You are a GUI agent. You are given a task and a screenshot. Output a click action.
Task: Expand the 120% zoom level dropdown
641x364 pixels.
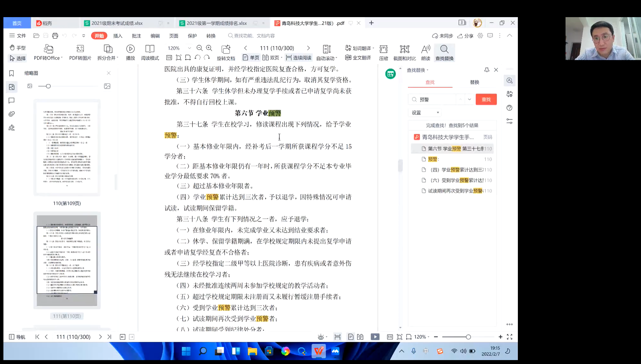(190, 48)
